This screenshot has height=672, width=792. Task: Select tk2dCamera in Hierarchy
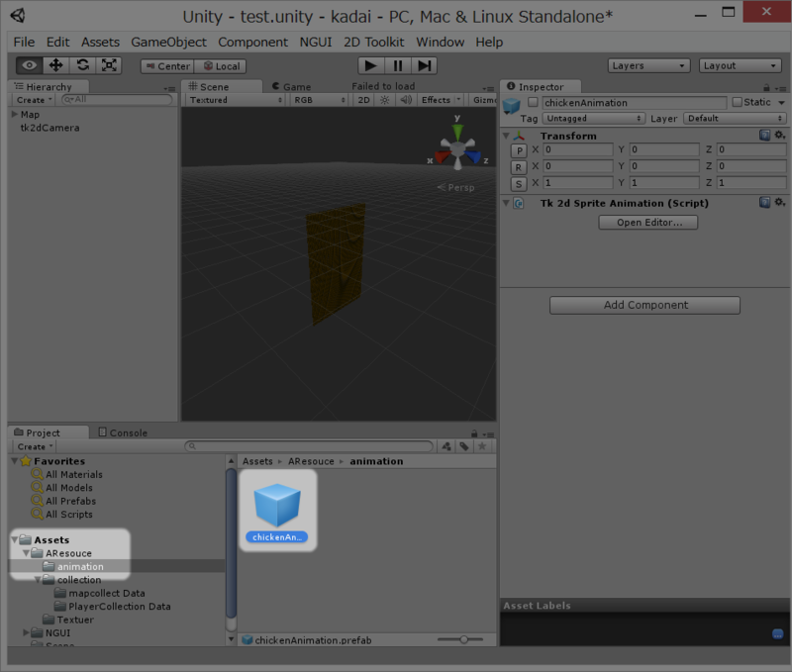click(50, 128)
